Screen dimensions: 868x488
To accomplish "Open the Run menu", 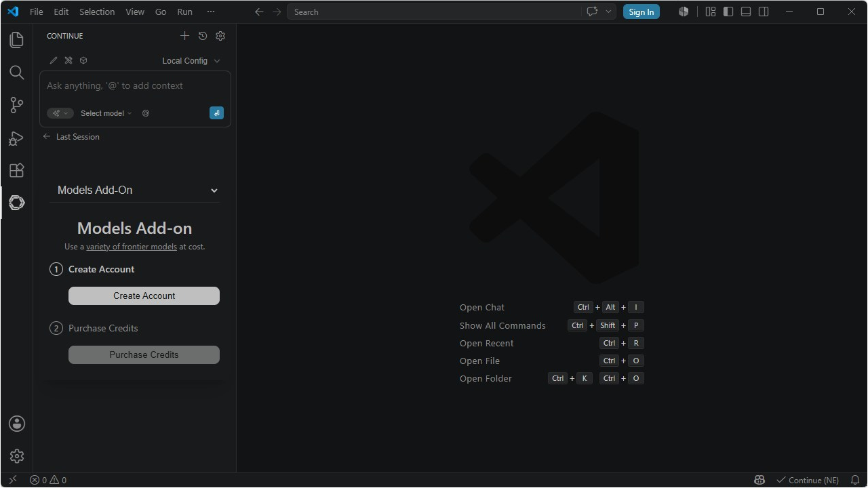I will [184, 12].
